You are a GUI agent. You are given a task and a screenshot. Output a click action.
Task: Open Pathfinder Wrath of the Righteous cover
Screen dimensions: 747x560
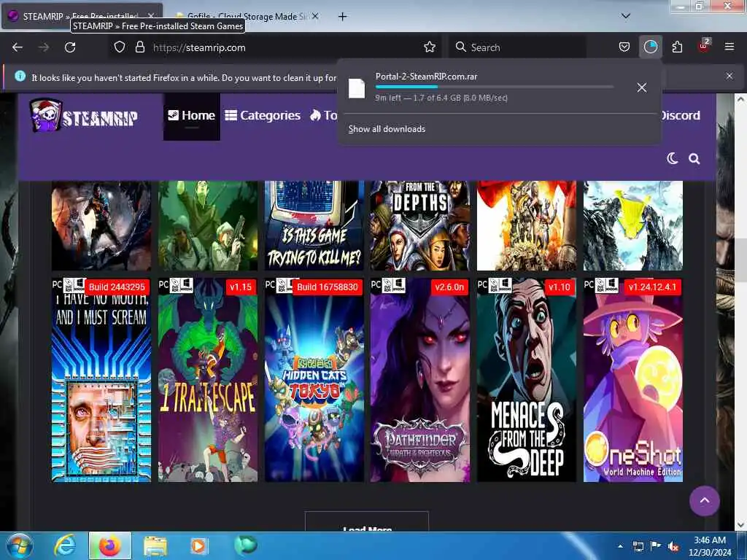[420, 381]
